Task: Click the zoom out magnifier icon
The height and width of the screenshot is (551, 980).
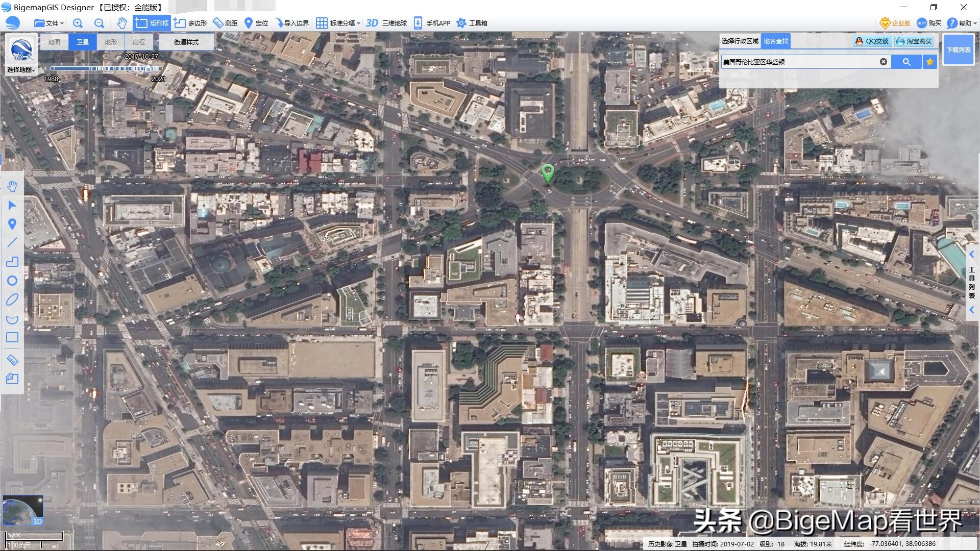Action: pos(99,23)
